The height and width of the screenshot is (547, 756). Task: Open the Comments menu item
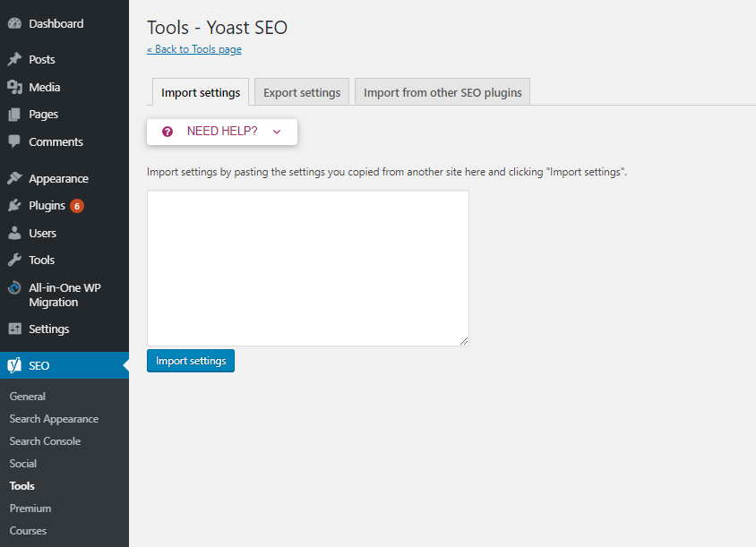point(64,141)
